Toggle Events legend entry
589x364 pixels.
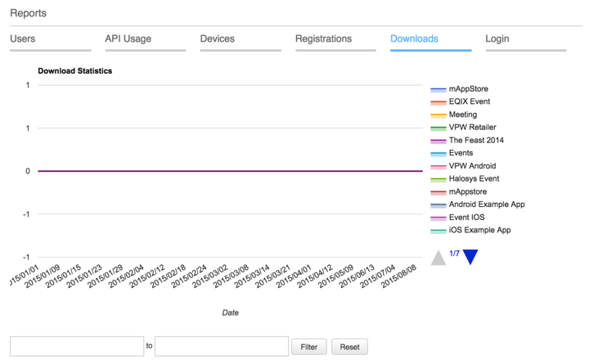[x=461, y=153]
